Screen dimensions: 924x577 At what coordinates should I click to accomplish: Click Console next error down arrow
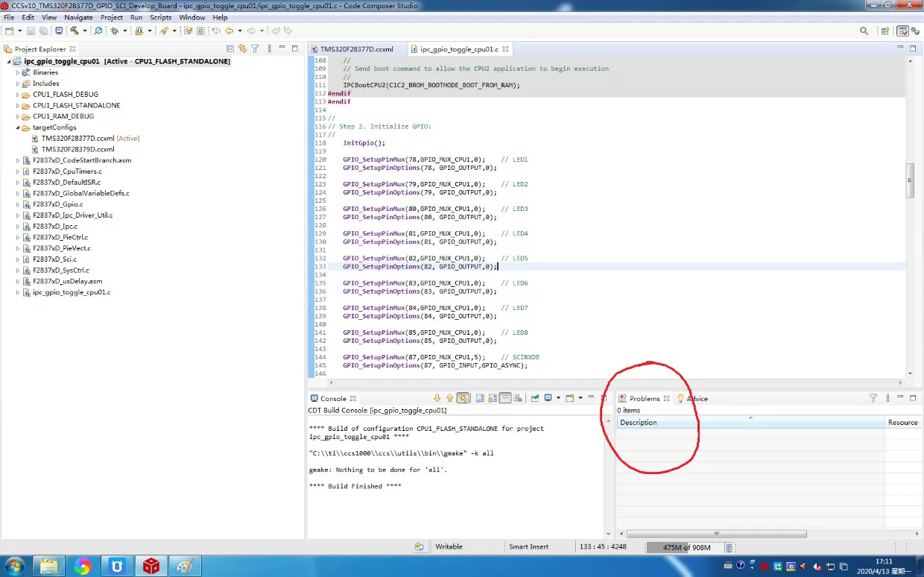coord(437,398)
